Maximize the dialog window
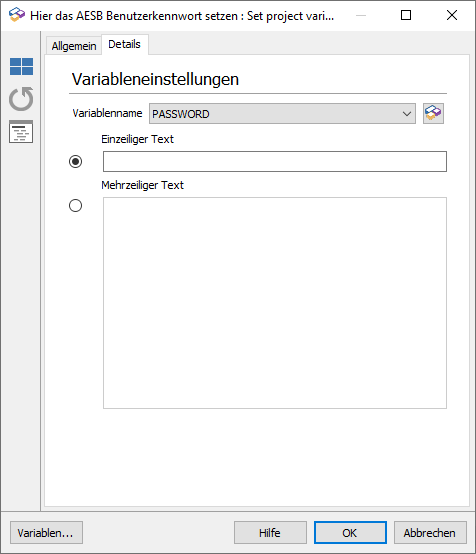The width and height of the screenshot is (476, 554). pyautogui.click(x=406, y=15)
